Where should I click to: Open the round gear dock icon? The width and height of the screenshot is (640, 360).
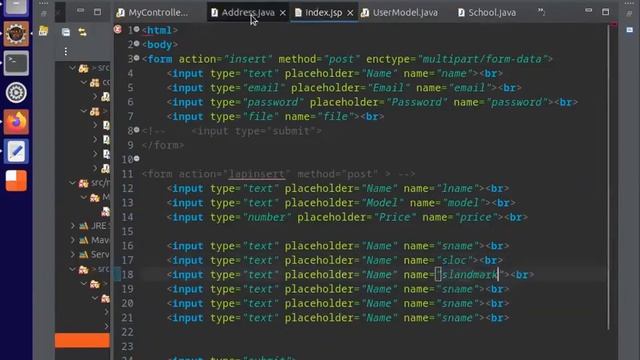tap(16, 93)
